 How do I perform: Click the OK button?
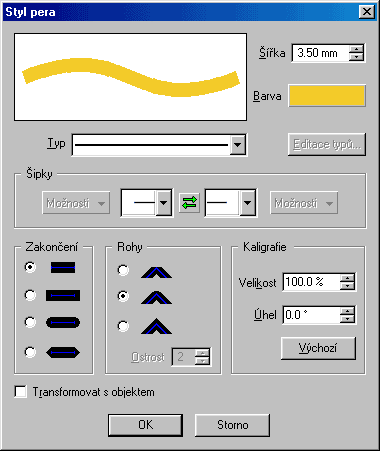coord(145,425)
